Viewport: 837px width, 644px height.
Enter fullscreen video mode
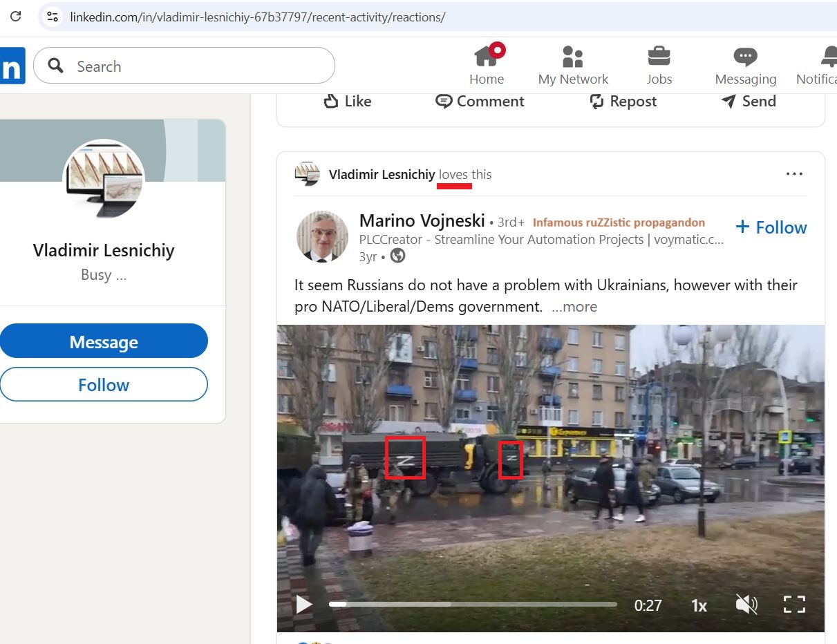[x=795, y=605]
